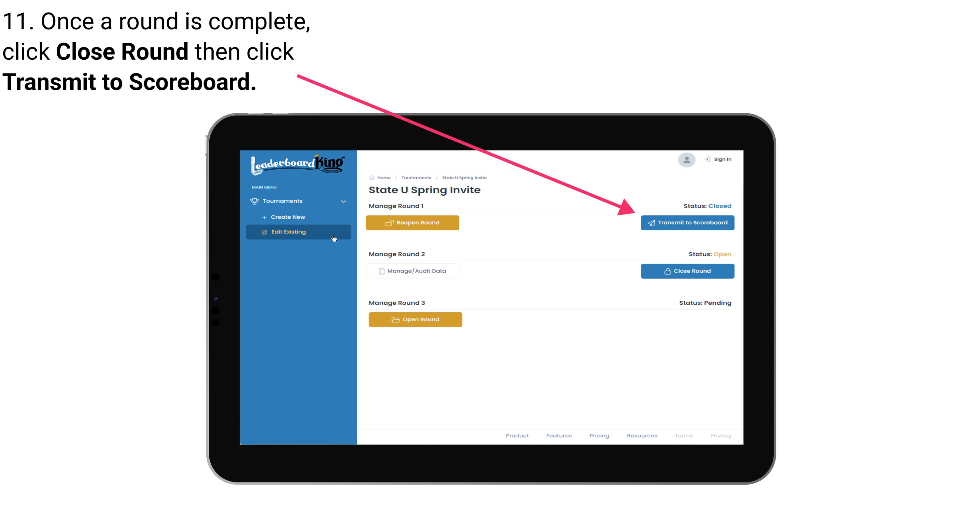Expand the Tournaments menu in sidebar
980x527 pixels.
[x=298, y=201]
